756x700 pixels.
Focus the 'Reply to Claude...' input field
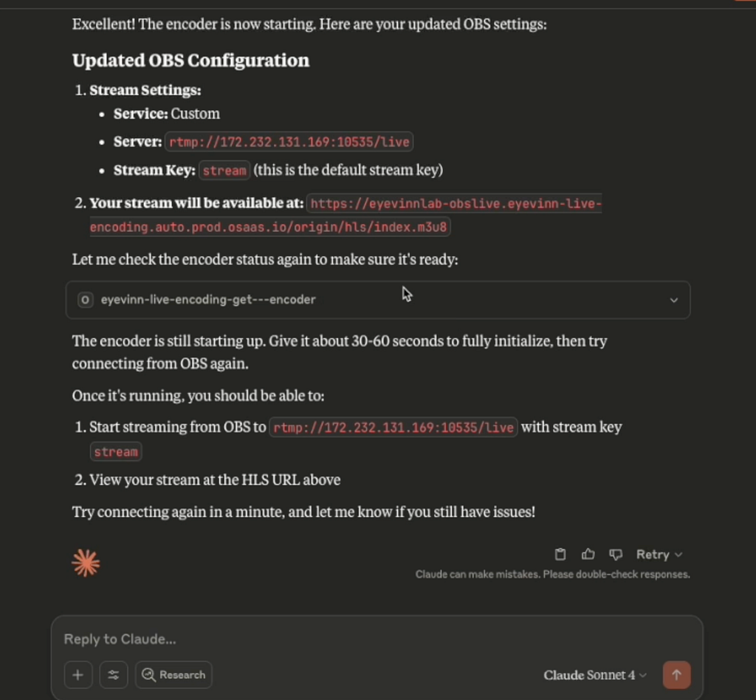point(377,639)
